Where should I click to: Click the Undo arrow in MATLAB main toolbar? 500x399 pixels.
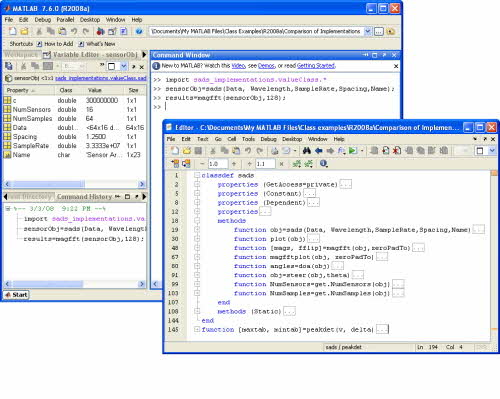pyautogui.click(x=74, y=31)
